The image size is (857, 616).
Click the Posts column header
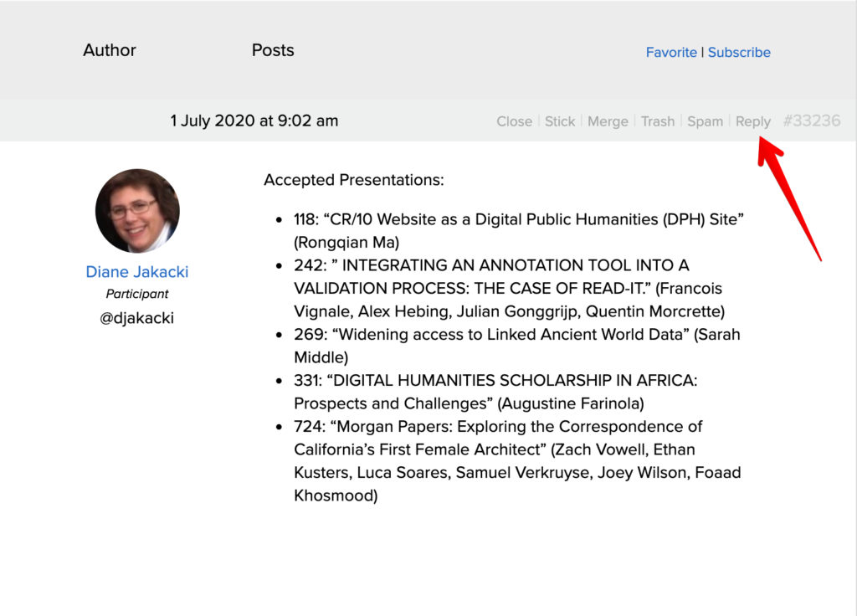tap(272, 50)
